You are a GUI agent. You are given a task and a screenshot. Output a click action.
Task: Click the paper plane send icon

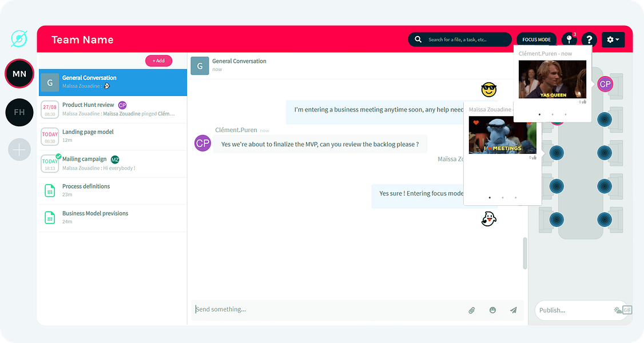coord(514,310)
